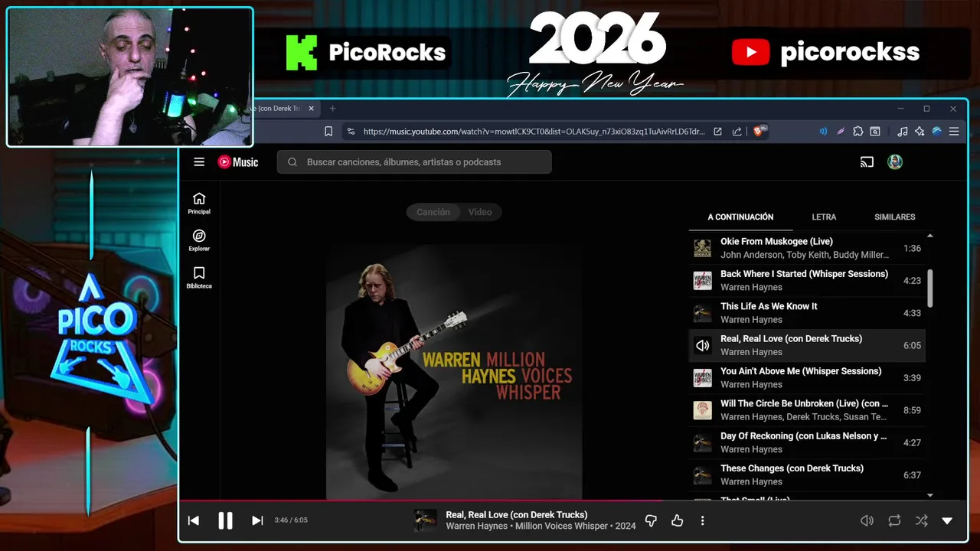980x551 pixels.
Task: Play Day Of Reckoning in queue
Action: coord(807,442)
